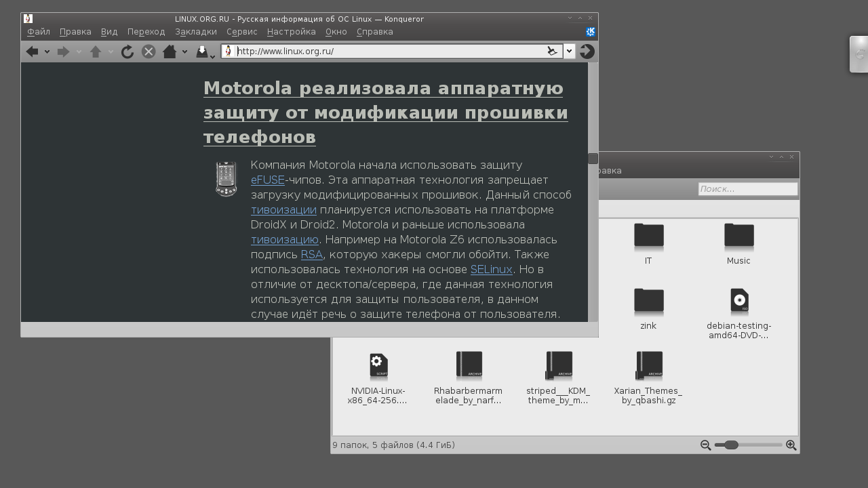Follow the RSA link
This screenshot has width=868, height=488.
click(312, 255)
